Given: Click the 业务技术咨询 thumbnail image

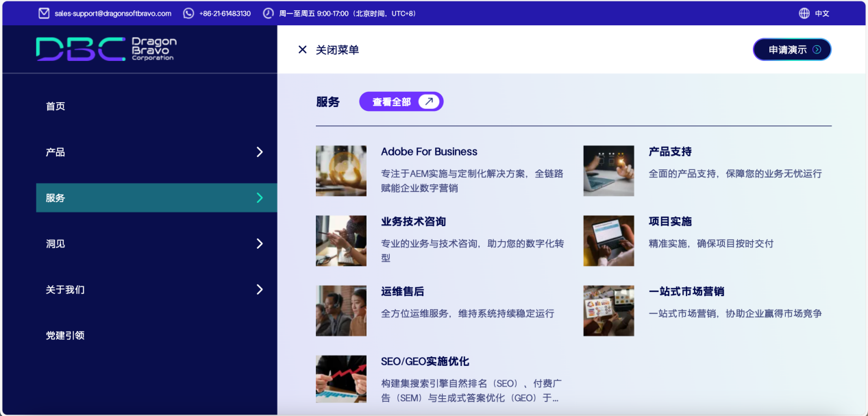Looking at the screenshot, I should click(x=341, y=241).
